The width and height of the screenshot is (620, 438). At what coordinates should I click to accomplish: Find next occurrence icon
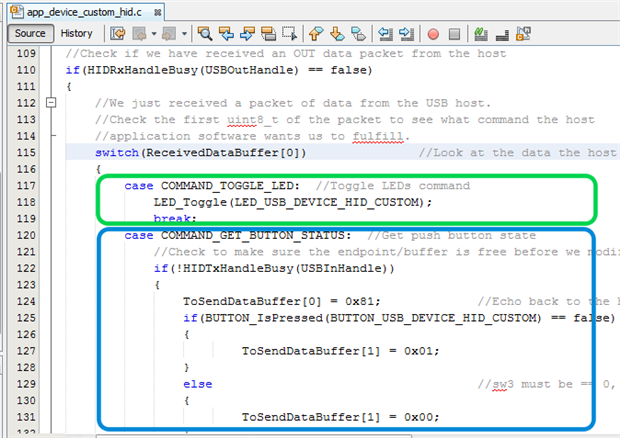click(x=248, y=34)
